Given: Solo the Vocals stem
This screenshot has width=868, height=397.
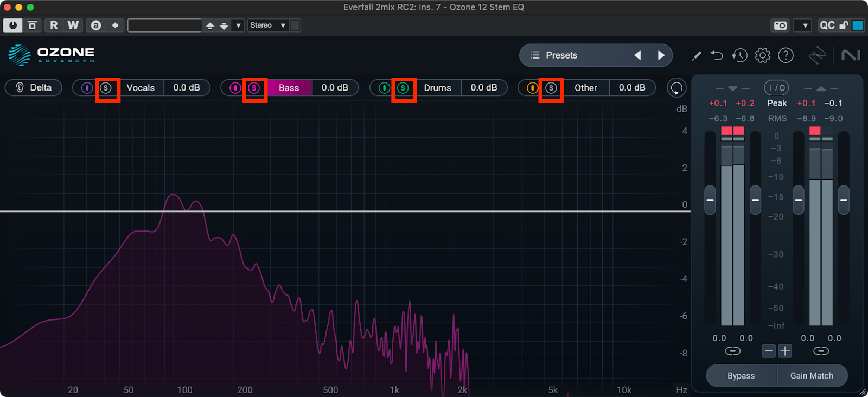Looking at the screenshot, I should point(106,88).
